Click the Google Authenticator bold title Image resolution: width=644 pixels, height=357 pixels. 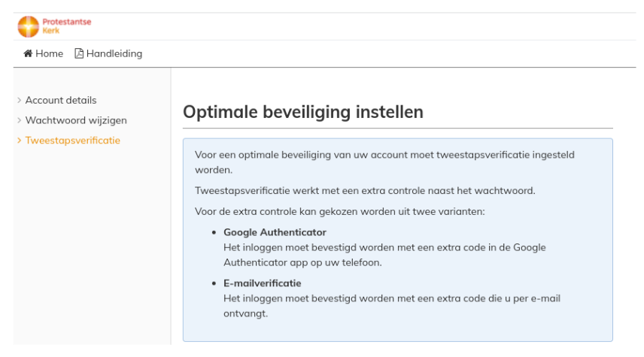pyautogui.click(x=275, y=232)
